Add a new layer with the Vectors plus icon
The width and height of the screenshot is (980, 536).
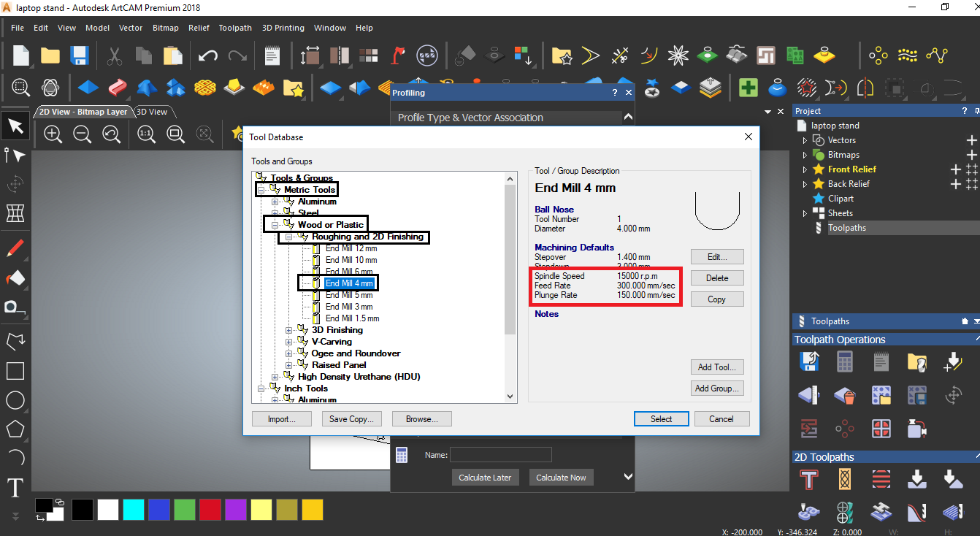[x=971, y=140]
